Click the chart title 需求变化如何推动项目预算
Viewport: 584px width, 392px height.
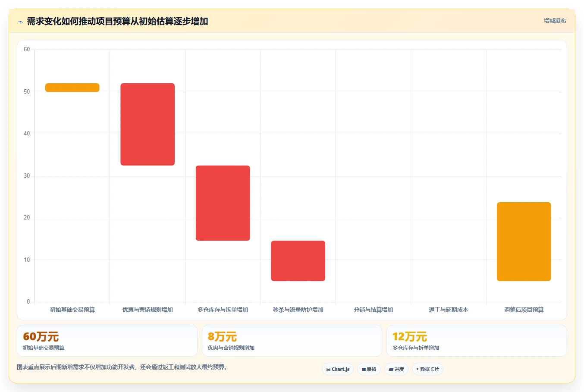(x=117, y=21)
